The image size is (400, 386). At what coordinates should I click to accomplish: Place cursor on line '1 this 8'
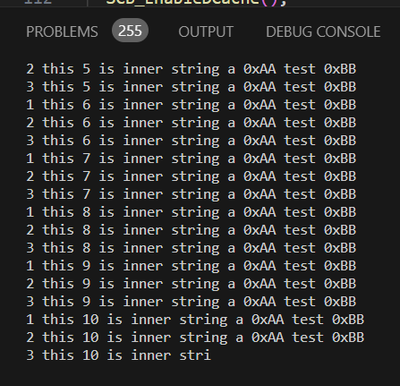(191, 212)
